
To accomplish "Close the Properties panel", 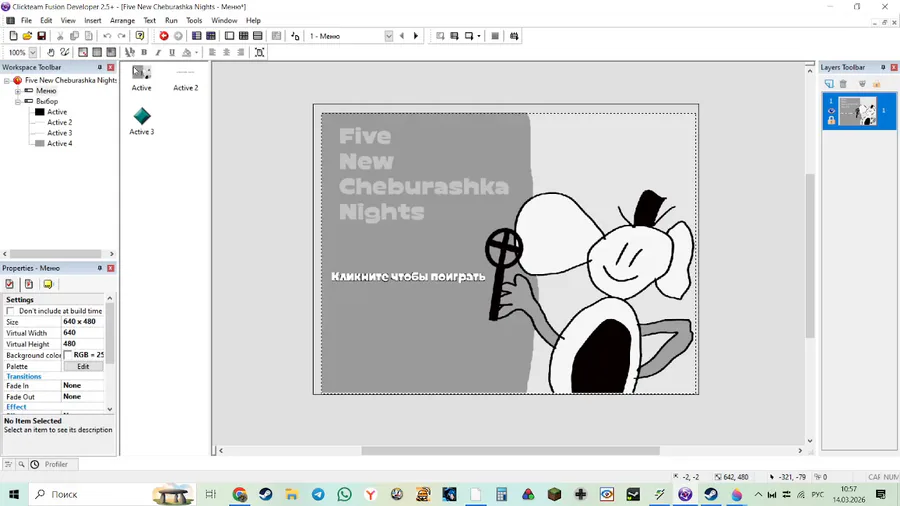I will pyautogui.click(x=111, y=268).
